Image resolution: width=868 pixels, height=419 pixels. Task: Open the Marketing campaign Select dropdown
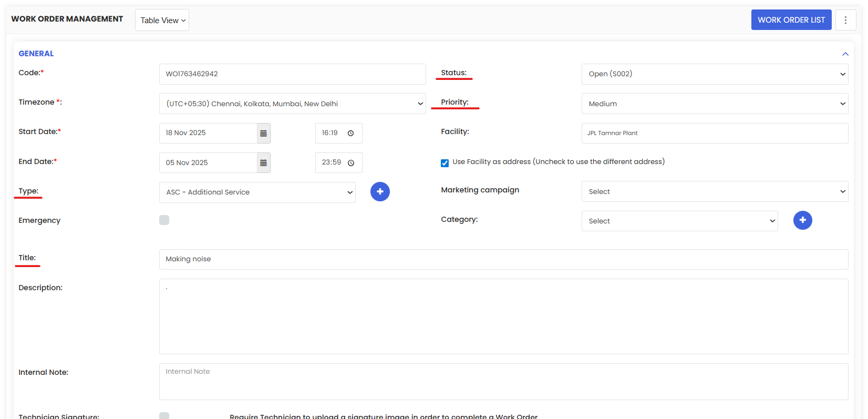715,191
